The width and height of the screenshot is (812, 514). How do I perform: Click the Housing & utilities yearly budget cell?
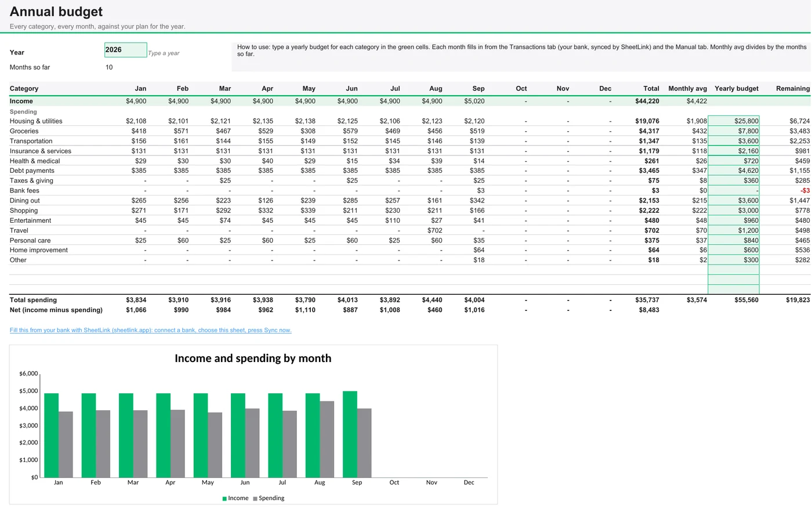point(734,121)
